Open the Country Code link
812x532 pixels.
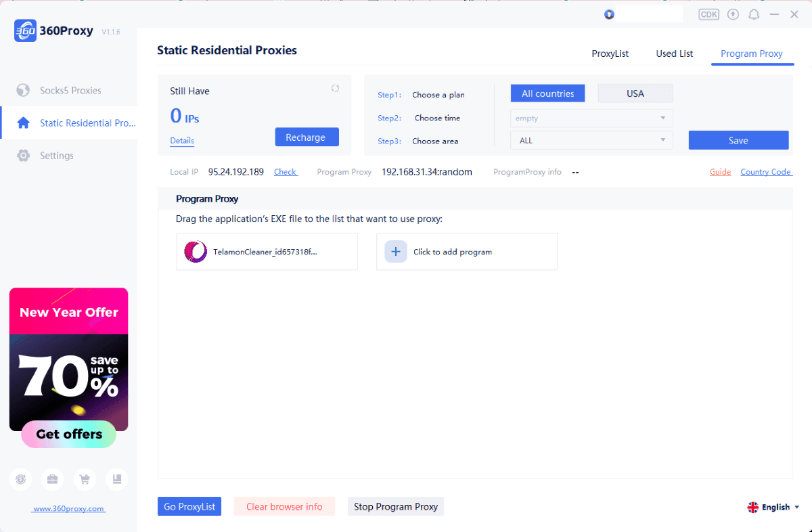coord(766,172)
